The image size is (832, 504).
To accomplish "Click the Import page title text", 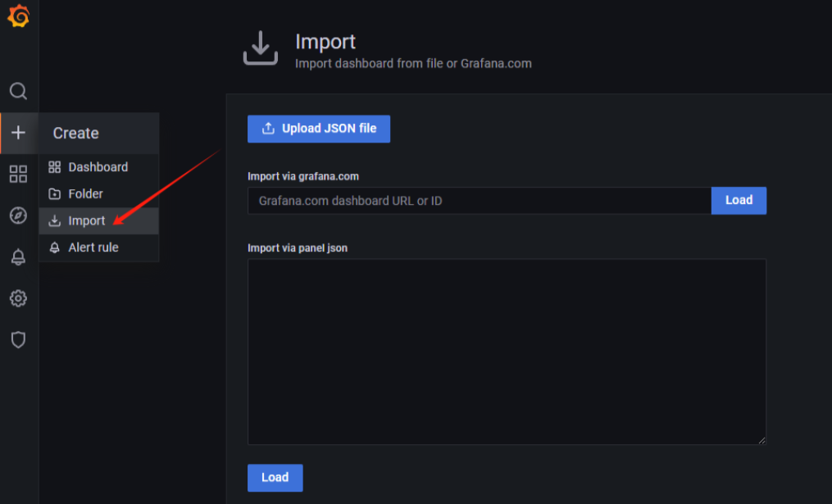I will click(325, 41).
